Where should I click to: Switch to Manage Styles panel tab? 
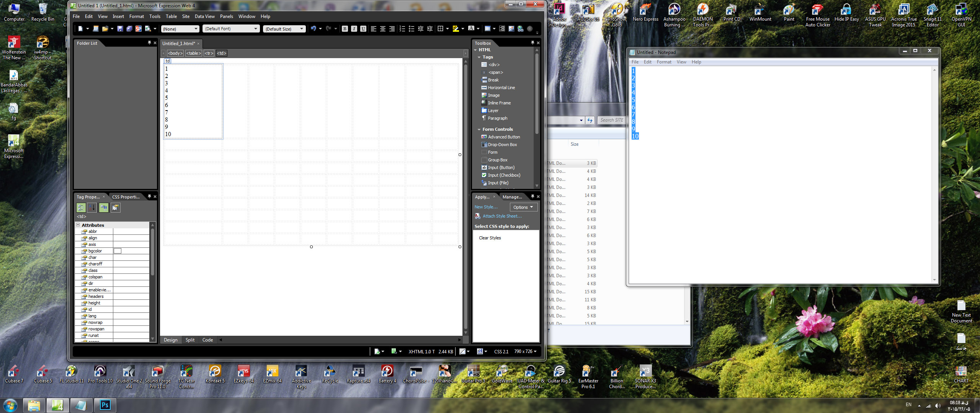(x=512, y=197)
